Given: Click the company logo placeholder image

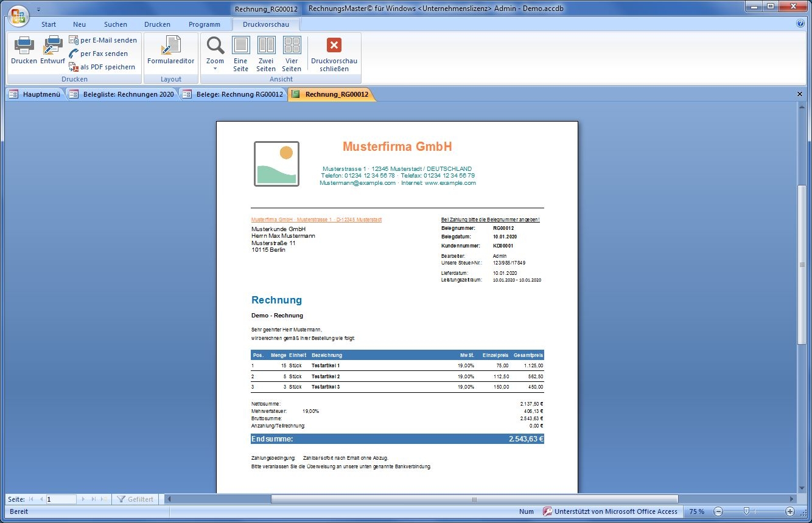Looking at the screenshot, I should pos(276,164).
